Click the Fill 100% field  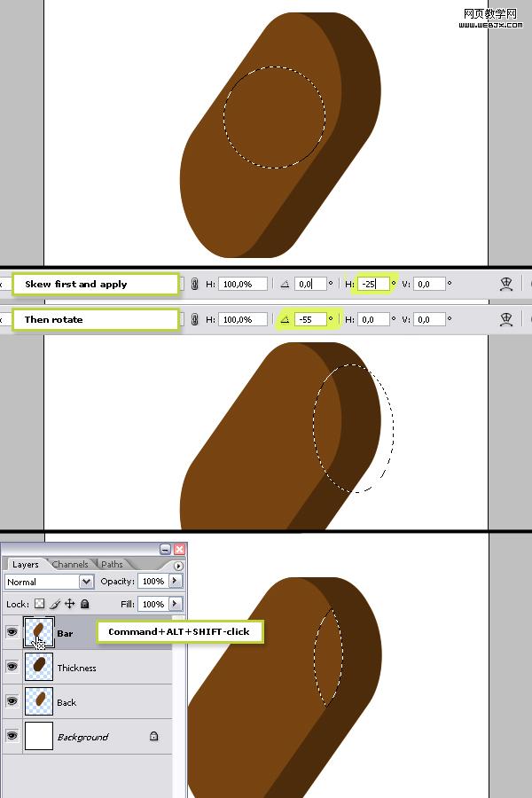153,604
